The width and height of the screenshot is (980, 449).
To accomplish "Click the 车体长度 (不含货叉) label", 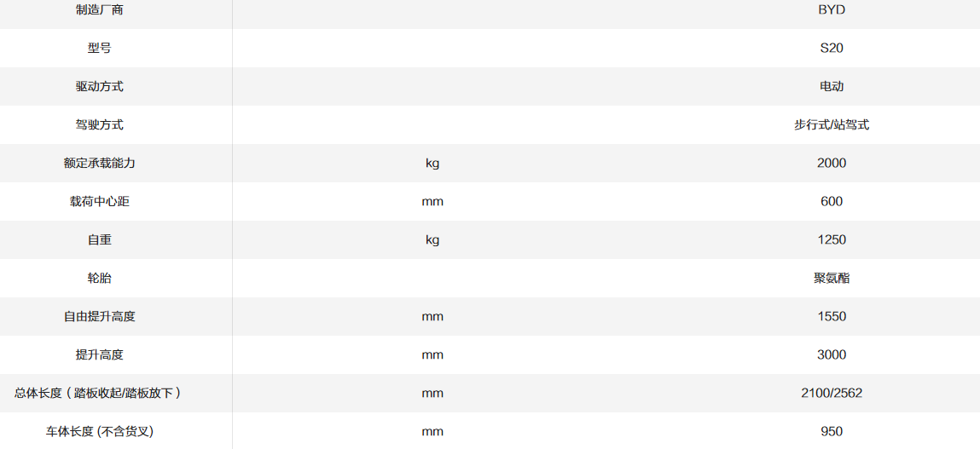I will (99, 432).
